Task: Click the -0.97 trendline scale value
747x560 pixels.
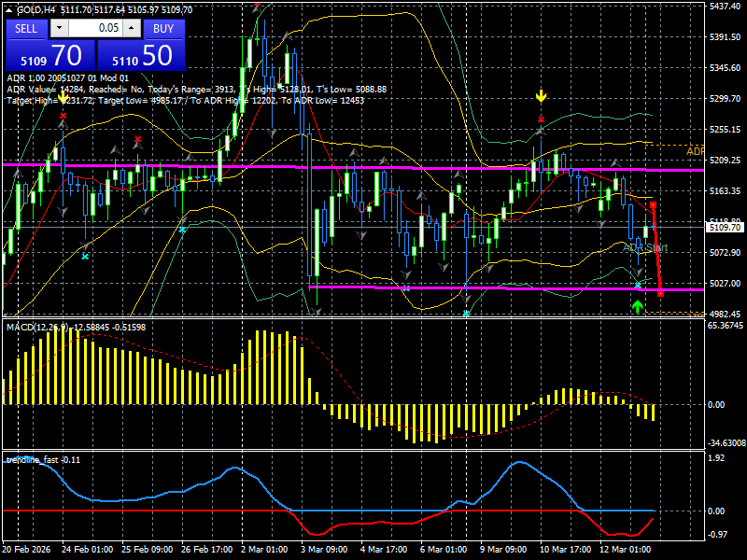Action: [717, 534]
